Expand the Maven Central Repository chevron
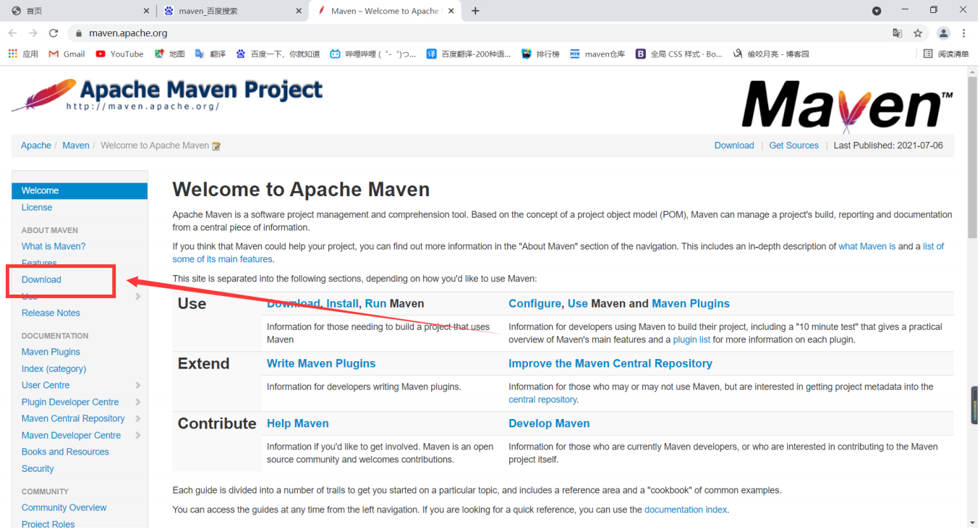This screenshot has height=532, width=980. coord(137,418)
